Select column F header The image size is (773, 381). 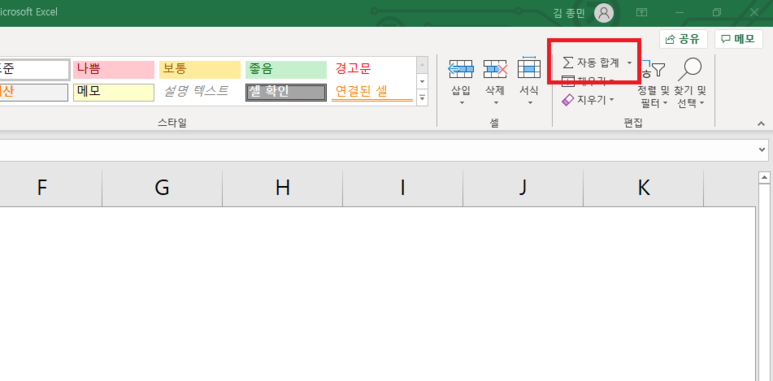(x=51, y=188)
